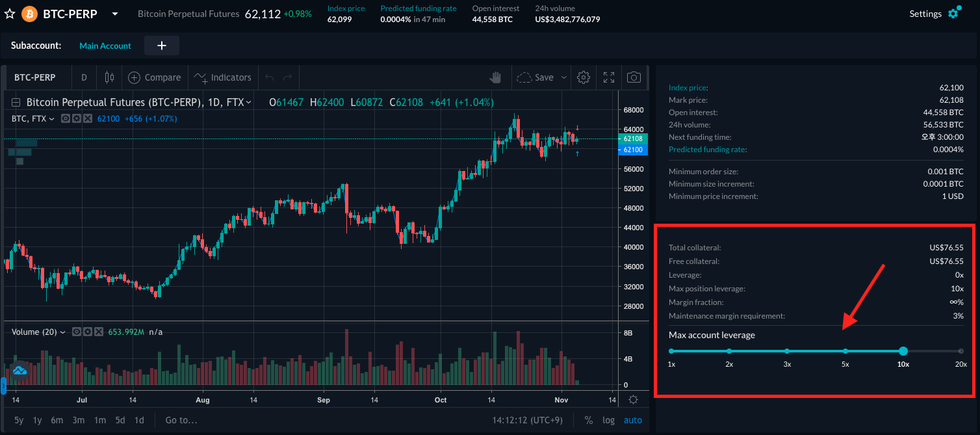Redo the last chart action
Image resolution: width=980 pixels, height=435 pixels.
288,77
